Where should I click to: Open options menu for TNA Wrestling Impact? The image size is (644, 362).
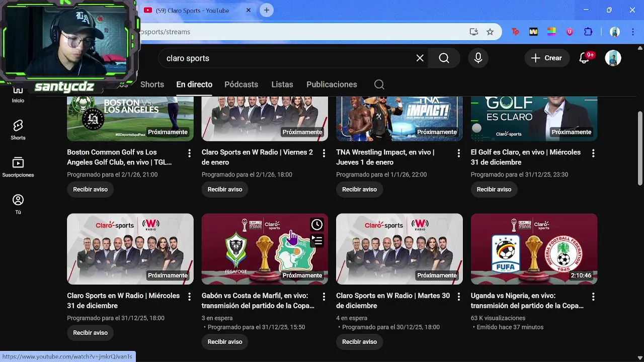coord(458,153)
